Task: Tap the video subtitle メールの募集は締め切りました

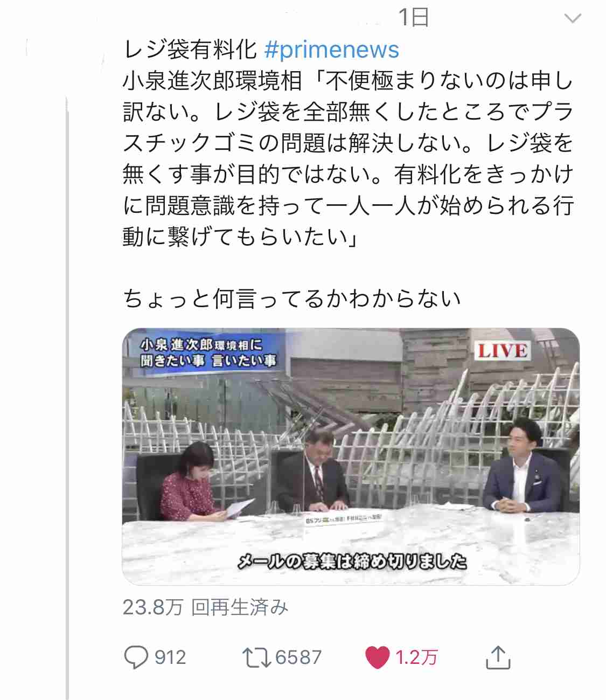Action: point(352,561)
